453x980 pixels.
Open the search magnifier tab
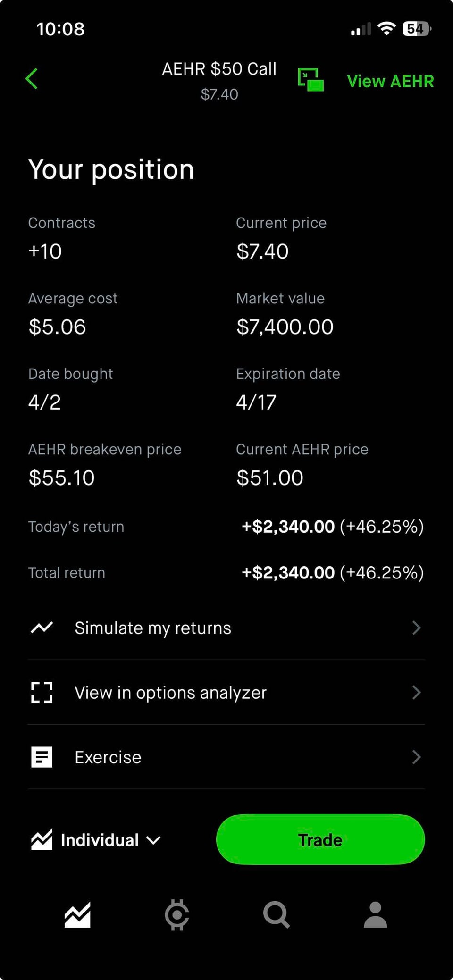click(276, 915)
